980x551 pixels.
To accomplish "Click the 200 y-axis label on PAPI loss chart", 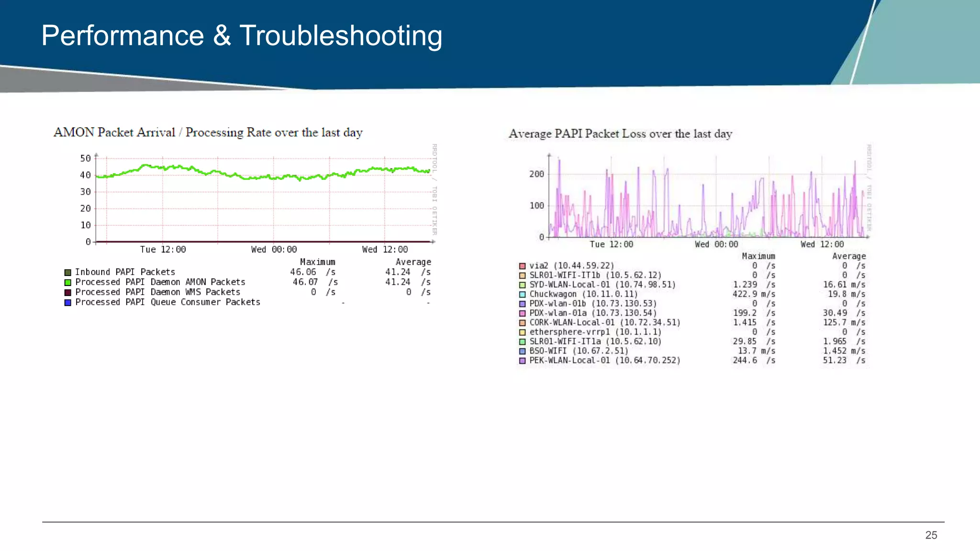I will [x=536, y=174].
